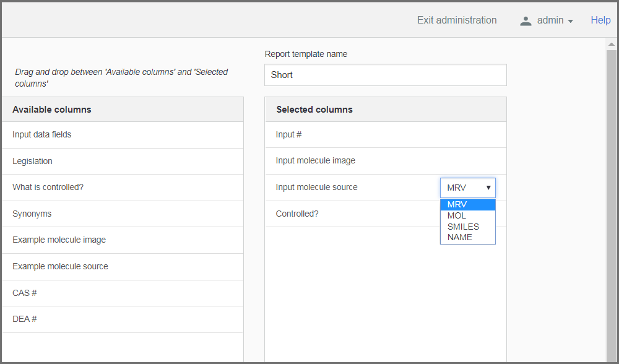Click the scrollbar up arrow

pos(612,45)
